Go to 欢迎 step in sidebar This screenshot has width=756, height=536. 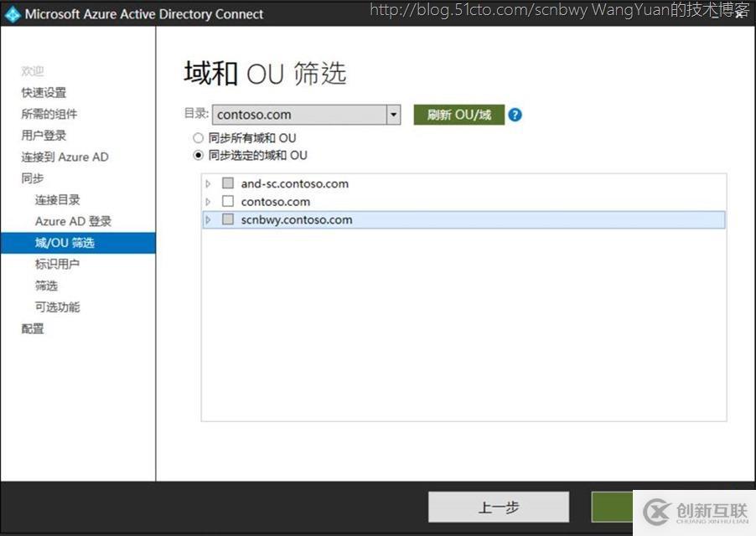click(x=33, y=71)
